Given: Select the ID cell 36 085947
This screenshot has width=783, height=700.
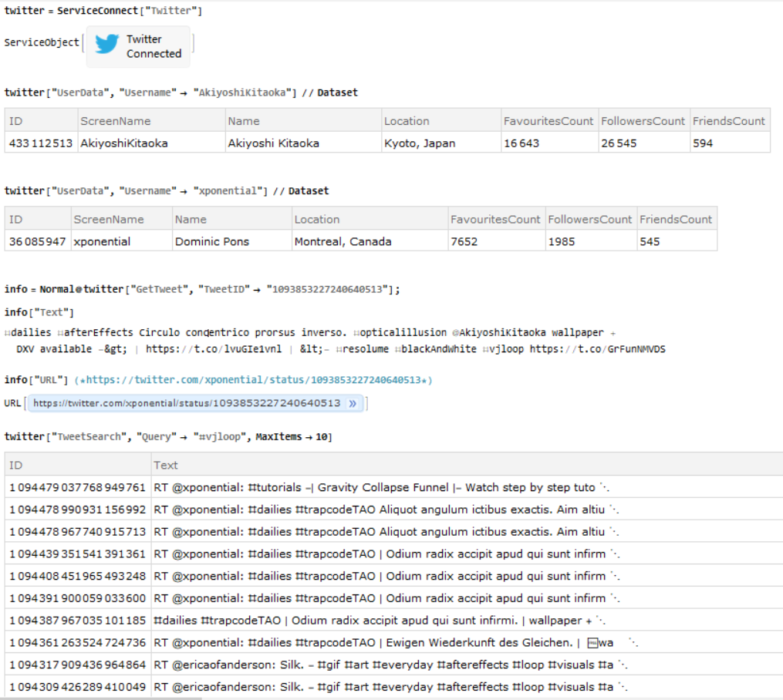Looking at the screenshot, I should [x=38, y=241].
